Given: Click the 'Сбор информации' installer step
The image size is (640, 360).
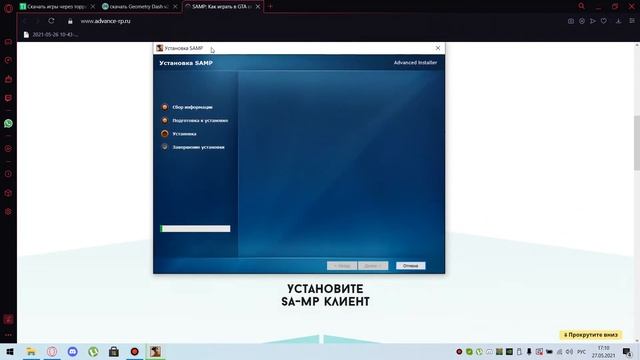Looking at the screenshot, I should 192,107.
